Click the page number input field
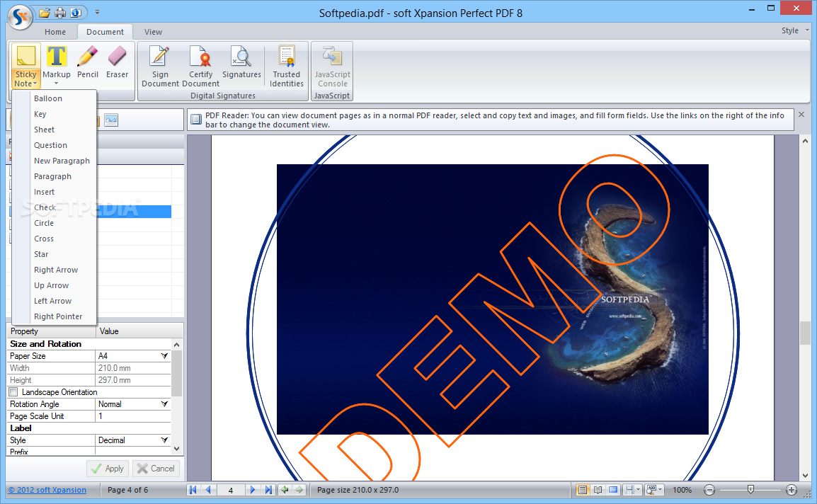 click(x=231, y=490)
